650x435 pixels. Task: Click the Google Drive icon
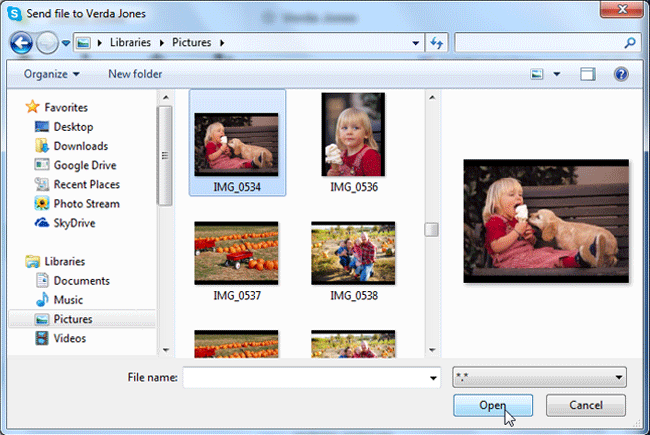[42, 165]
